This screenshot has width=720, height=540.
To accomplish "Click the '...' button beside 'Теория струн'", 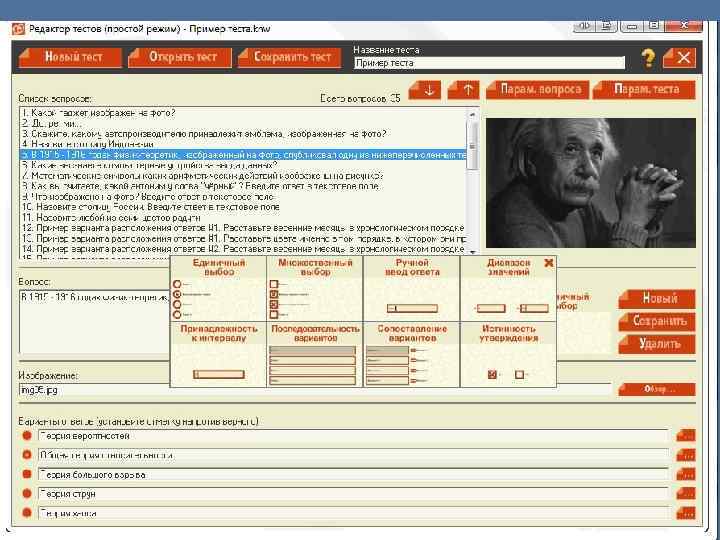I will 686,494.
